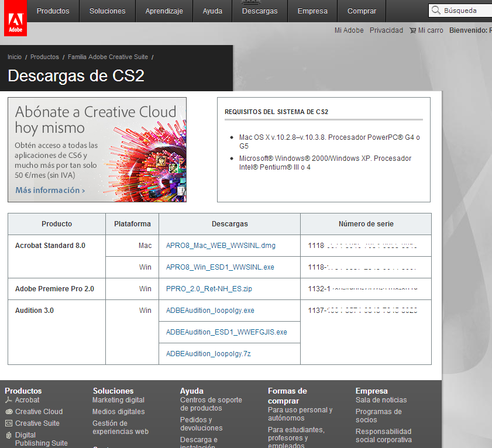The image size is (492, 448).
Task: Open the Empresa navigation menu
Action: (x=312, y=11)
